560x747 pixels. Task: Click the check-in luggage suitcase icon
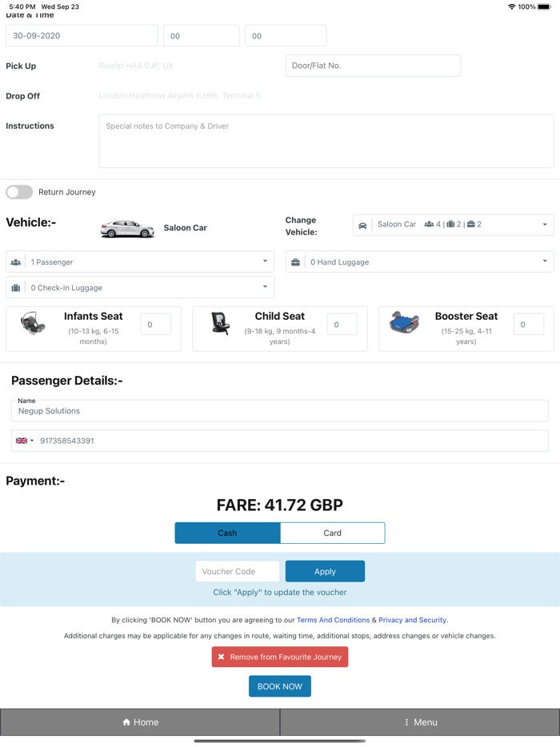click(16, 288)
